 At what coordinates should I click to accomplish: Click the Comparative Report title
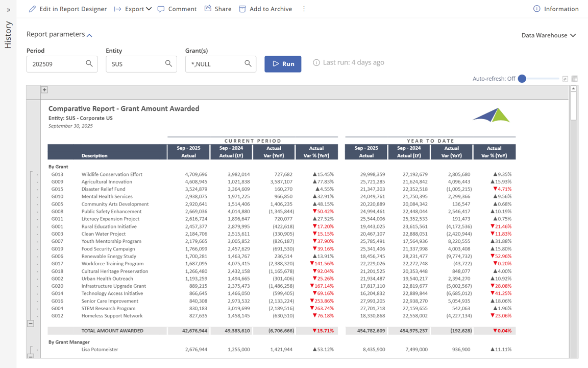point(124,108)
